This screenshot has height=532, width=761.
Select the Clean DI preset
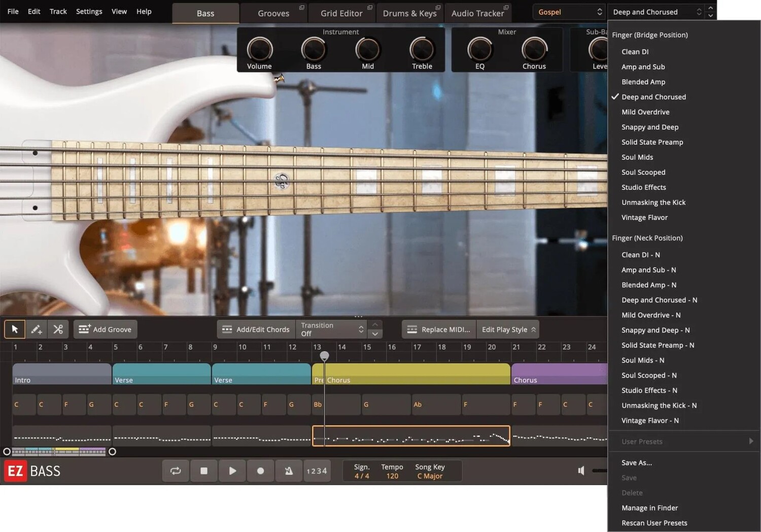pos(684,52)
